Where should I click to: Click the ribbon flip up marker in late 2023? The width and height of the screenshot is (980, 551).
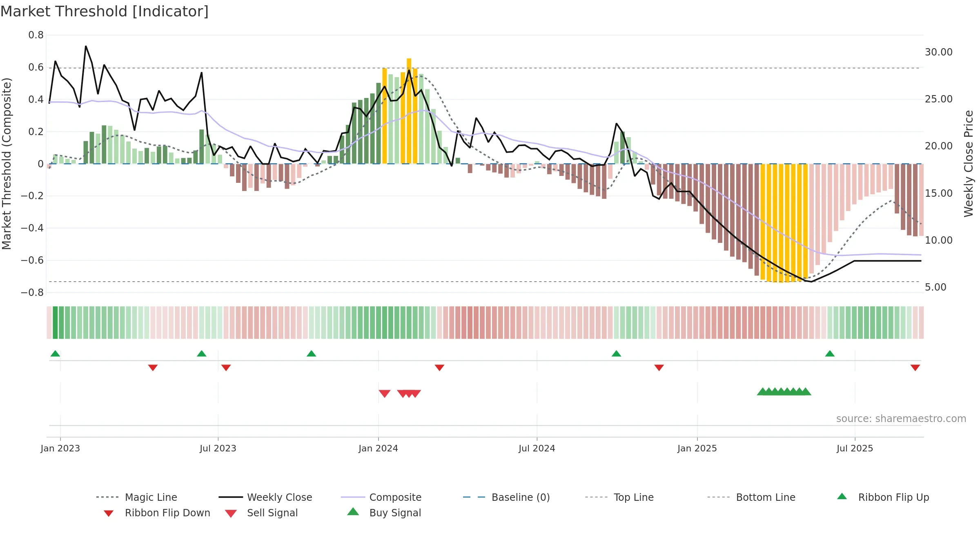point(311,353)
